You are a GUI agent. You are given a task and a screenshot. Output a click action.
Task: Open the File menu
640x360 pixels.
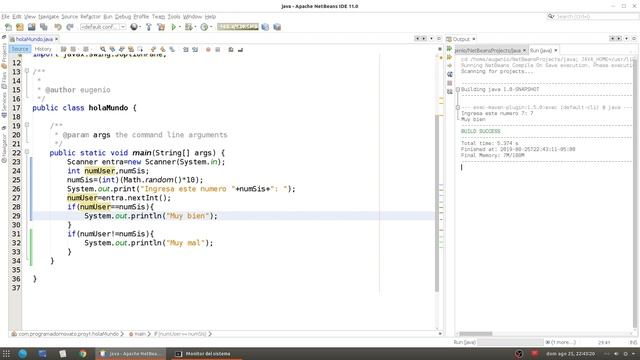tap(5, 17)
